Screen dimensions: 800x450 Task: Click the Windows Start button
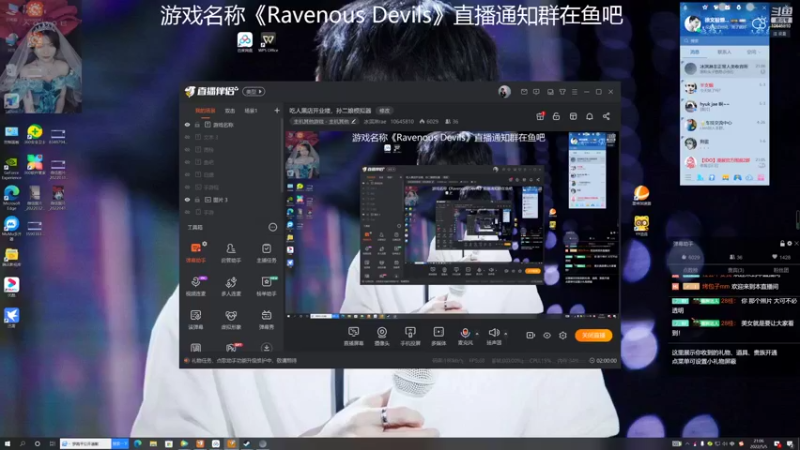[x=7, y=444]
